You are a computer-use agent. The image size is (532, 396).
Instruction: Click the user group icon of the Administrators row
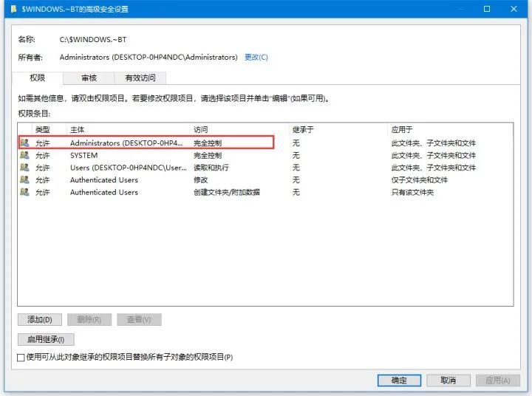pos(24,143)
